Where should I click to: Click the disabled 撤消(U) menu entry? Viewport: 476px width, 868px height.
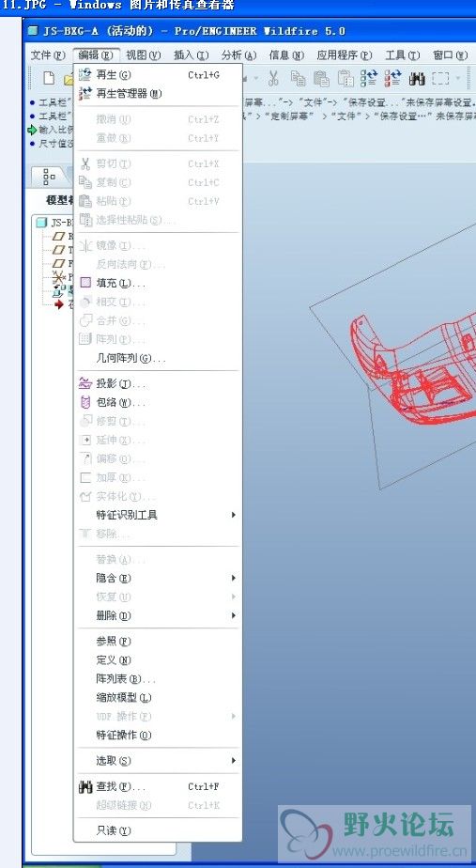tap(159, 119)
